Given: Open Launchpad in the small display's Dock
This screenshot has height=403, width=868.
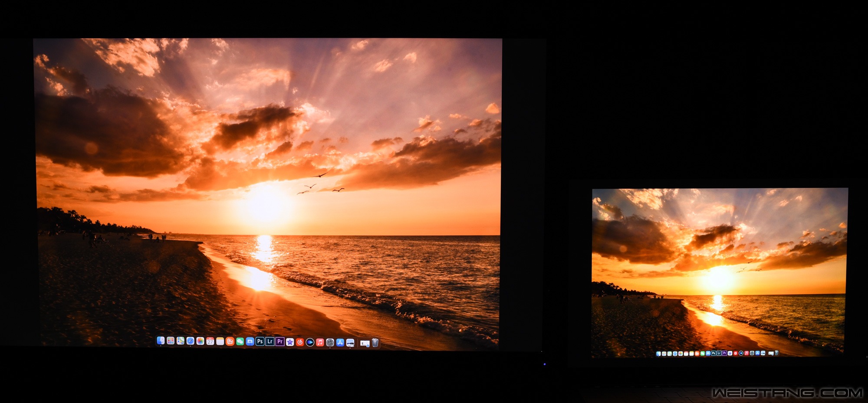Looking at the screenshot, I should click(664, 354).
